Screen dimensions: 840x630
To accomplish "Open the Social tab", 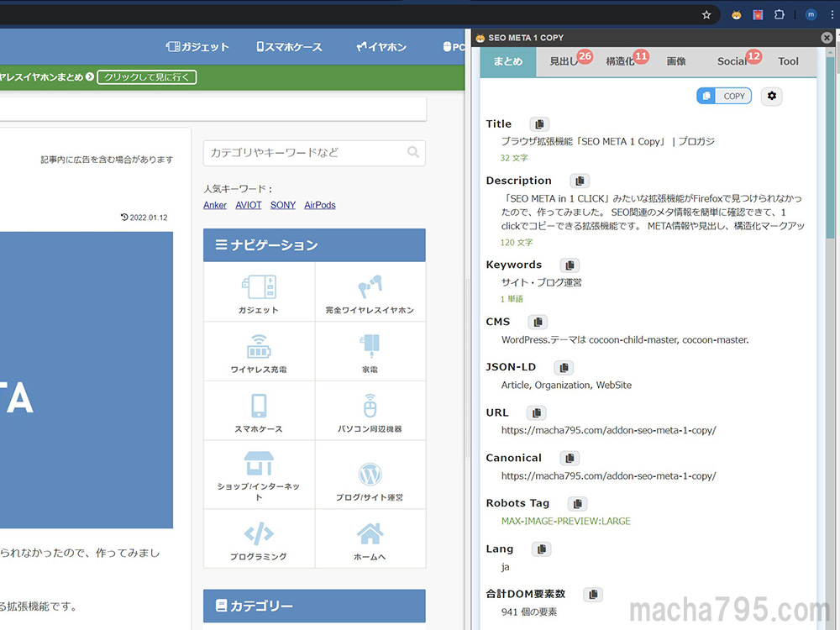I will (x=732, y=61).
